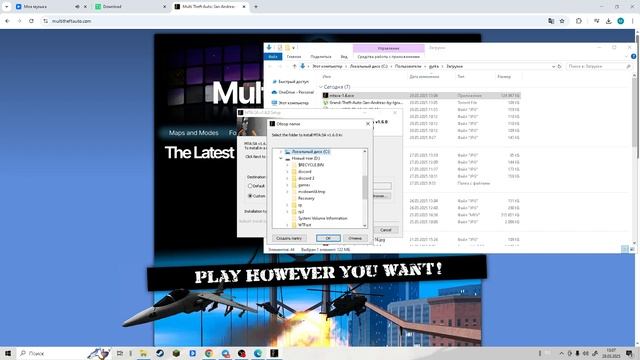This screenshot has width=640, height=360.
Task: Select the Default destination radio button
Action: [x=250, y=186]
